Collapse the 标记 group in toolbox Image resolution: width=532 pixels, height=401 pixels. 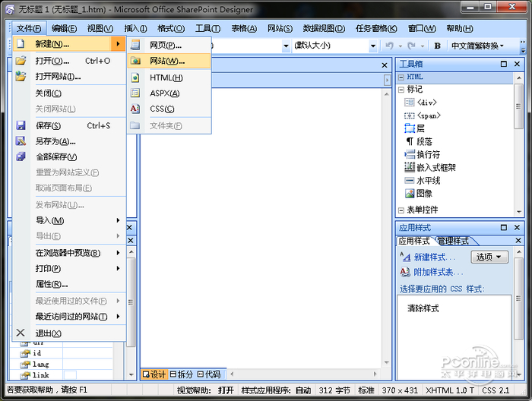(401, 90)
